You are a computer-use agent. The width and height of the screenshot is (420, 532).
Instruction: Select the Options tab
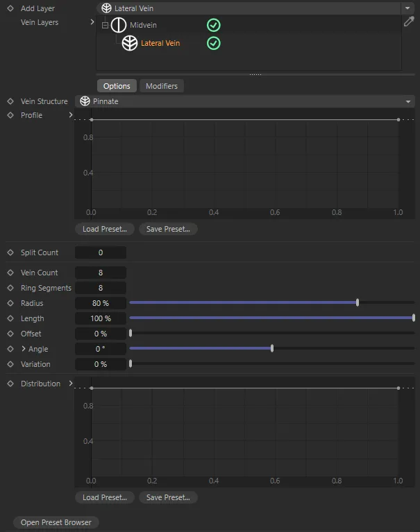pos(117,86)
